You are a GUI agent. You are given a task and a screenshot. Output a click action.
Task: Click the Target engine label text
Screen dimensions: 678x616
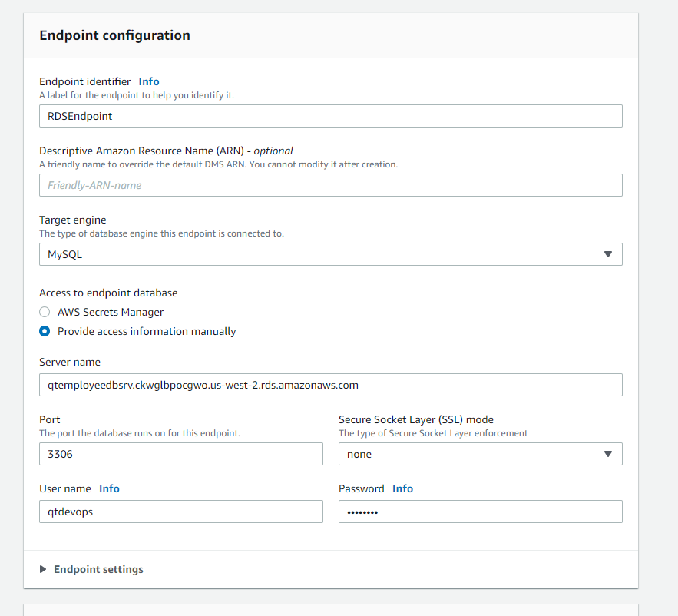73,220
